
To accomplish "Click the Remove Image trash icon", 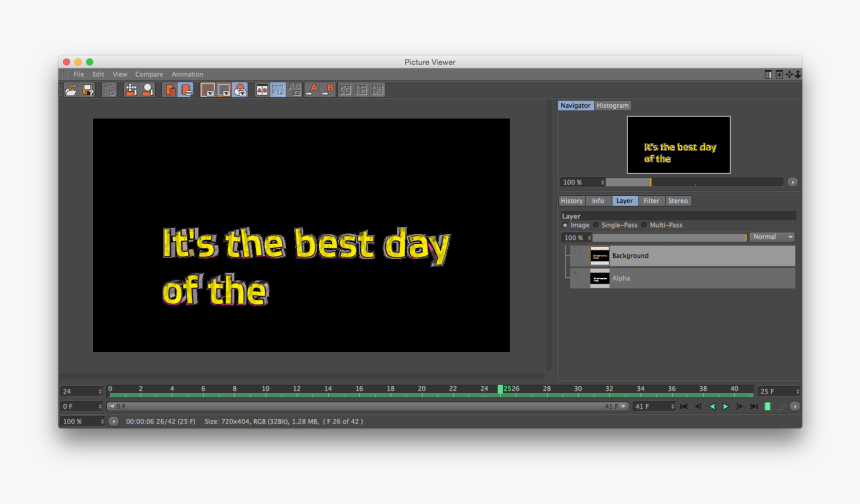I will [171, 90].
